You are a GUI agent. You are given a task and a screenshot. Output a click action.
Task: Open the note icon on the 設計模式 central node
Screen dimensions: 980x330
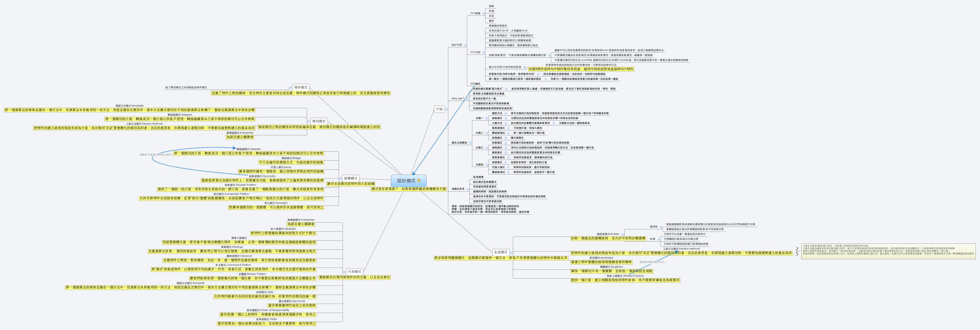tap(419, 181)
